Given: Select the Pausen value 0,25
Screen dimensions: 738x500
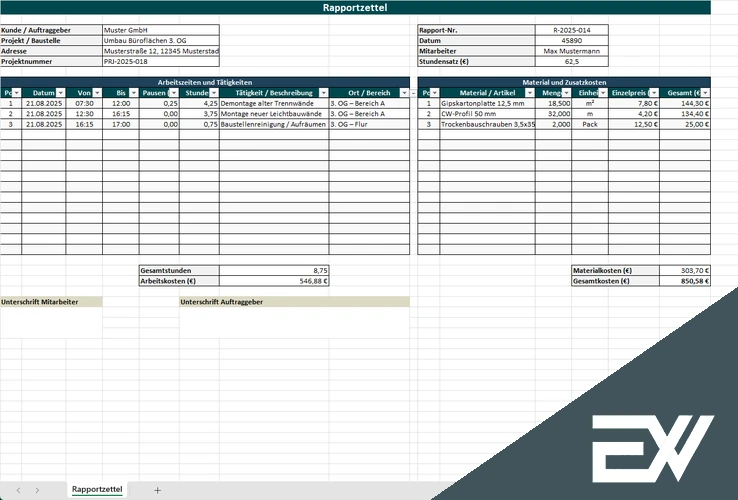Looking at the screenshot, I should coord(160,103).
